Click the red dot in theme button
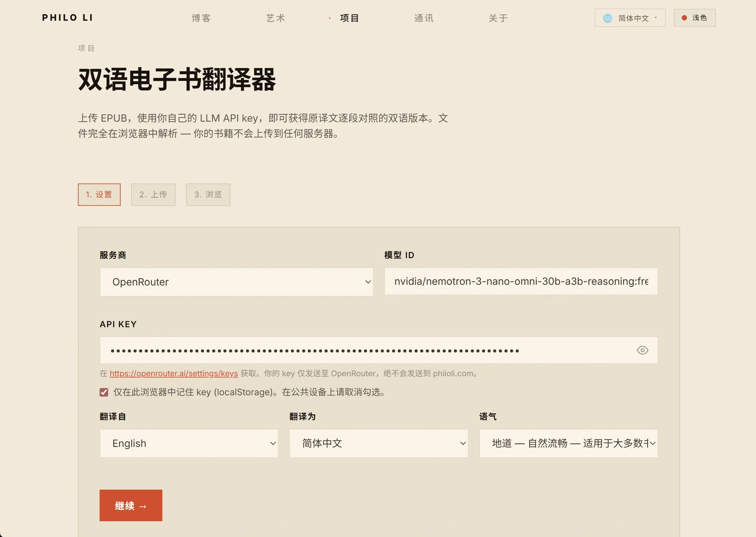 684,18
